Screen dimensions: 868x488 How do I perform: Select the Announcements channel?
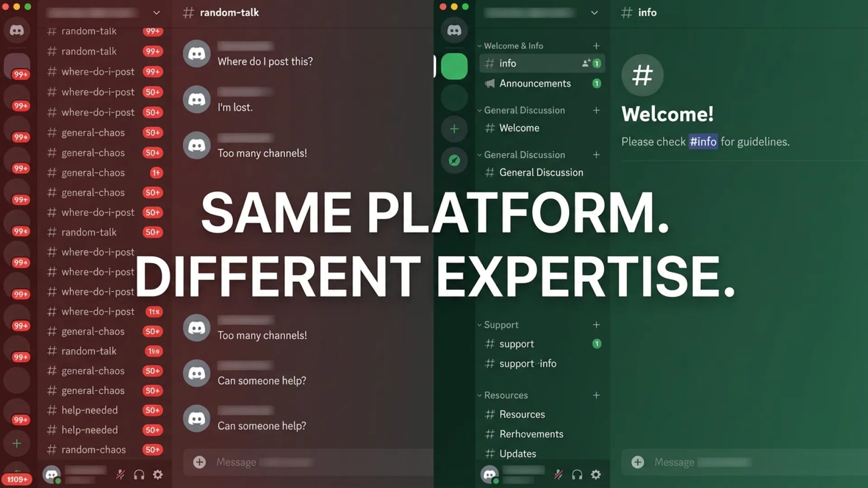[535, 83]
